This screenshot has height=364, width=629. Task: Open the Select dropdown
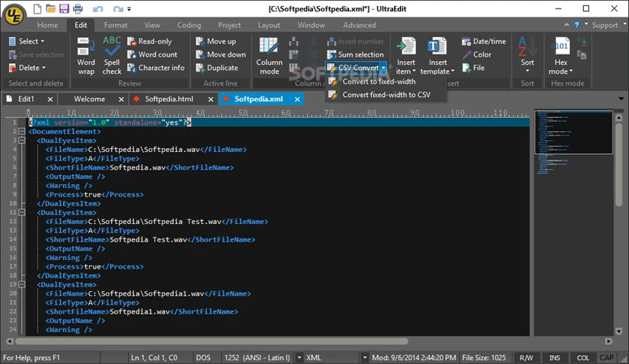click(26, 41)
